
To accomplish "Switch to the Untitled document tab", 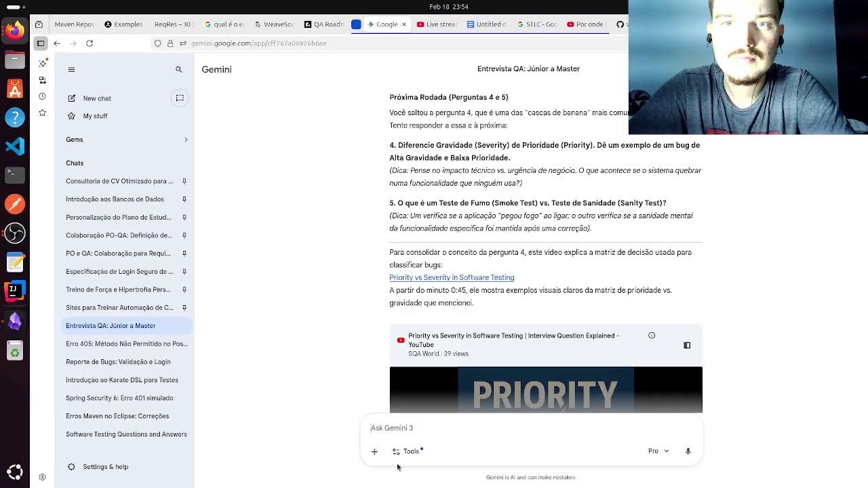I will [487, 24].
